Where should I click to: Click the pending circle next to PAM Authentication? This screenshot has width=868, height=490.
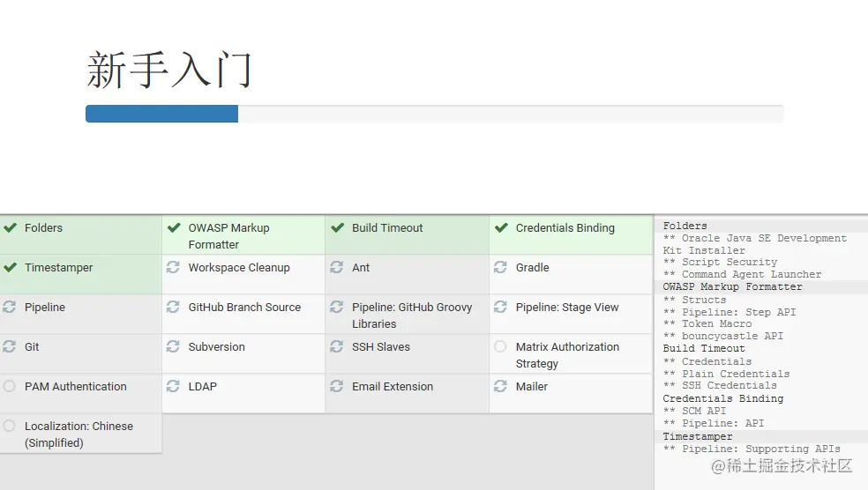10,386
